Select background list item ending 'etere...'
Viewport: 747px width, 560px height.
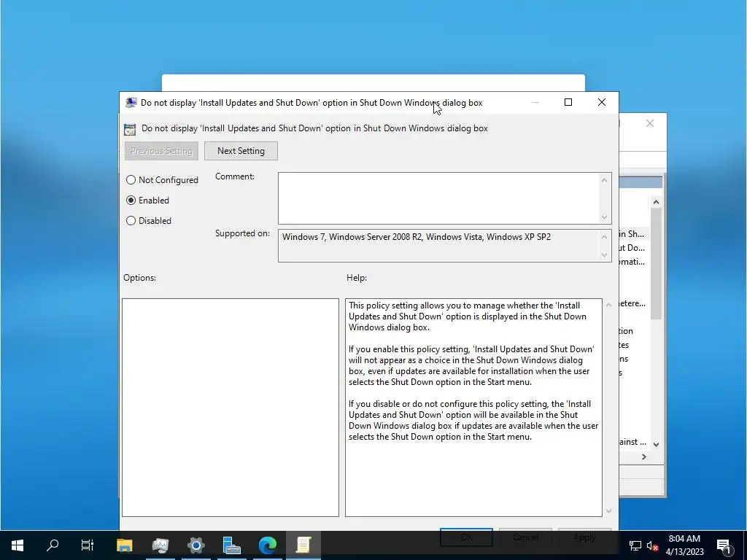[632, 303]
